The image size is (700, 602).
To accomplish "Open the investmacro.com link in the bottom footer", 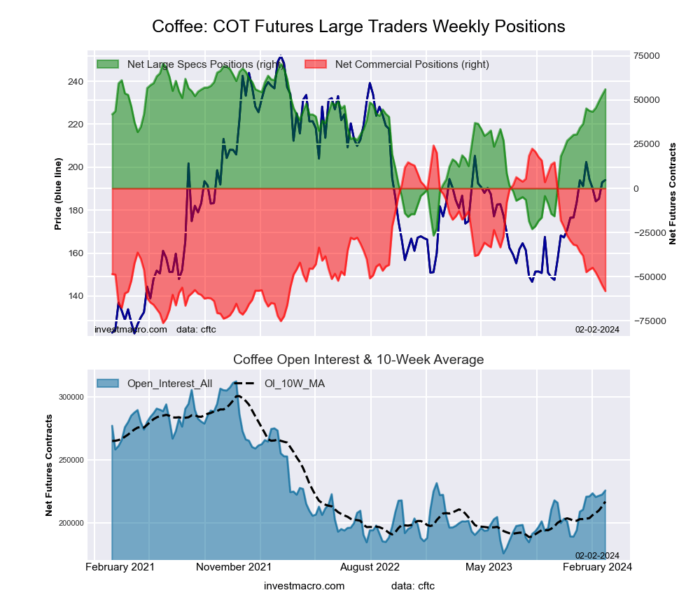I will (x=304, y=585).
